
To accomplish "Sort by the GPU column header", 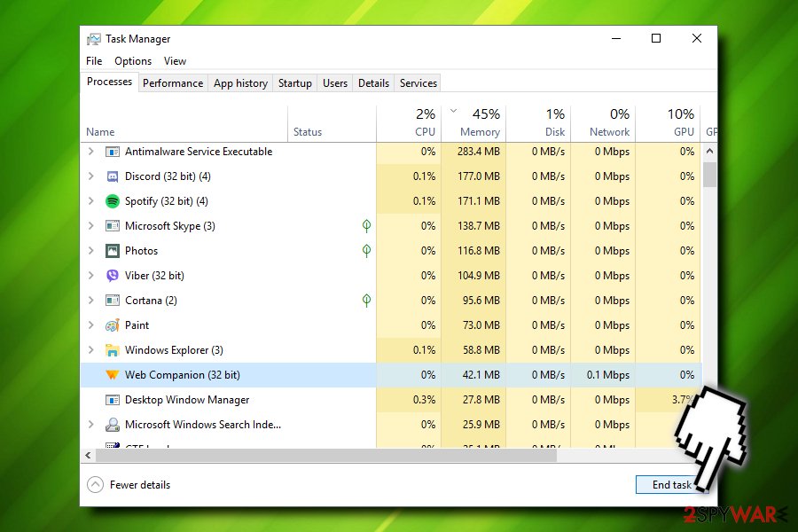I will pos(668,123).
